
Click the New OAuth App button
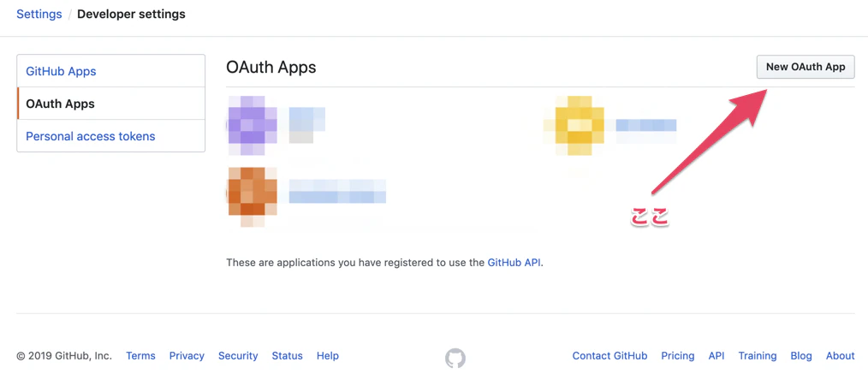806,67
